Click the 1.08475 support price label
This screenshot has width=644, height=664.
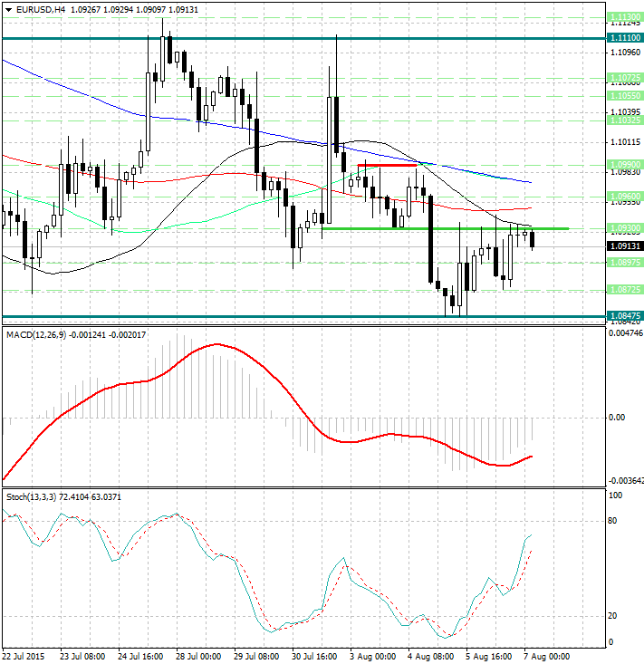click(x=625, y=316)
